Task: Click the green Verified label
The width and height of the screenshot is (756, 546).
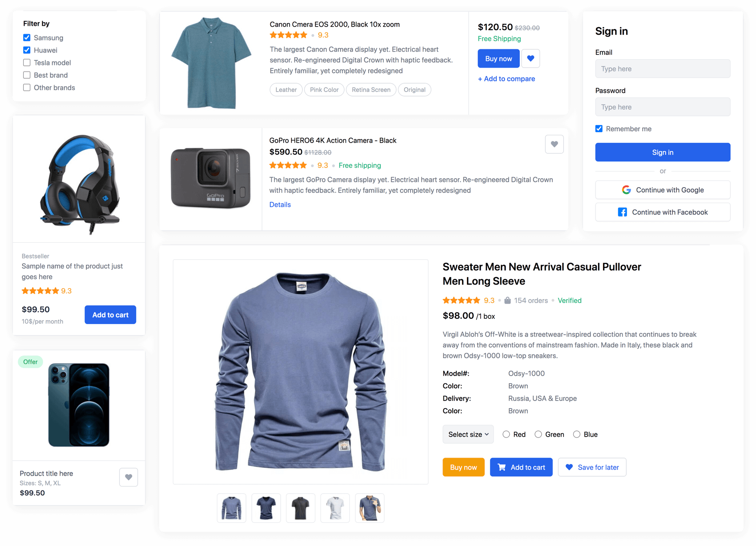Action: [570, 301]
